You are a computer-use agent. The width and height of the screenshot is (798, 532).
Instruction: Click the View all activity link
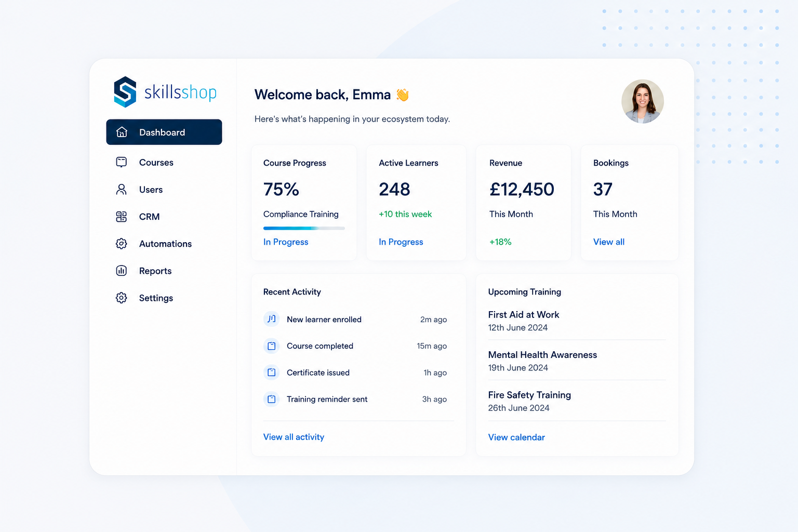(x=294, y=437)
